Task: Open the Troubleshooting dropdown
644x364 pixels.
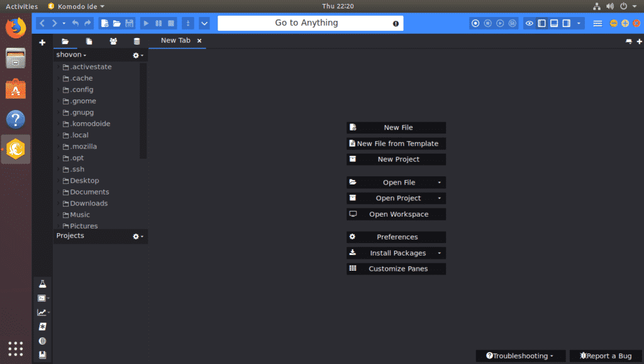Action: point(520,356)
